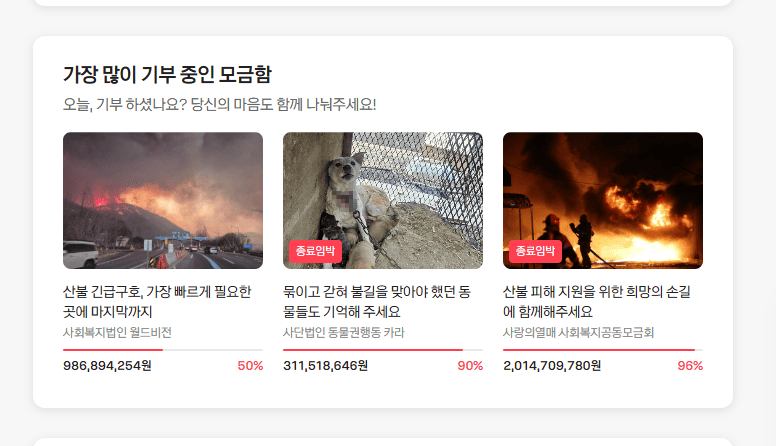Open title '묶이고 갇혀 불길을 맞아야 했던 동물들도'
The image size is (776, 446).
click(377, 301)
